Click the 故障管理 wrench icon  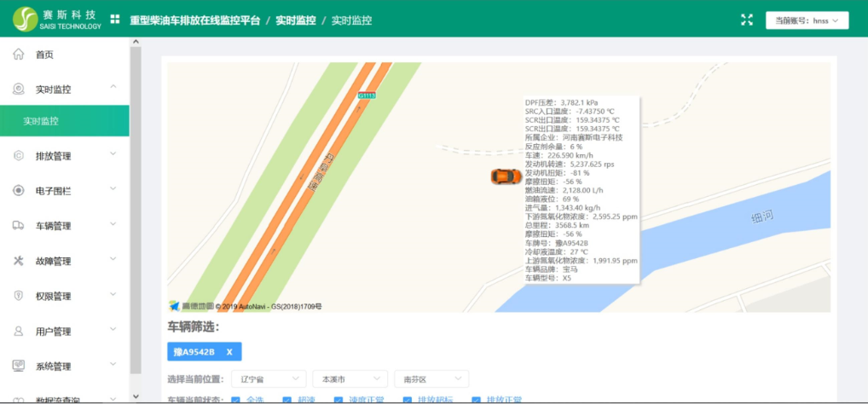click(18, 261)
